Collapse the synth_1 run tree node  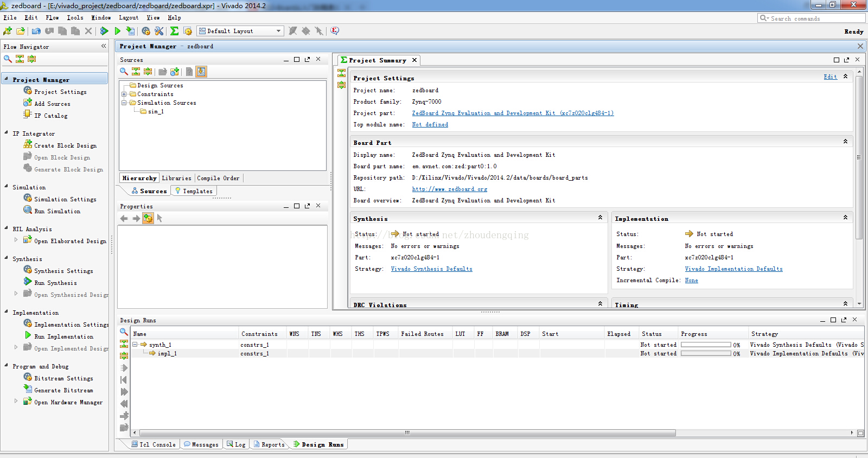pos(136,345)
